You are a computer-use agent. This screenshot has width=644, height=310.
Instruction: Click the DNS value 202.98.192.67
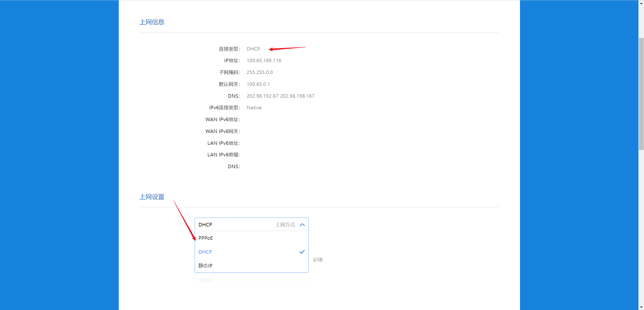coord(262,96)
